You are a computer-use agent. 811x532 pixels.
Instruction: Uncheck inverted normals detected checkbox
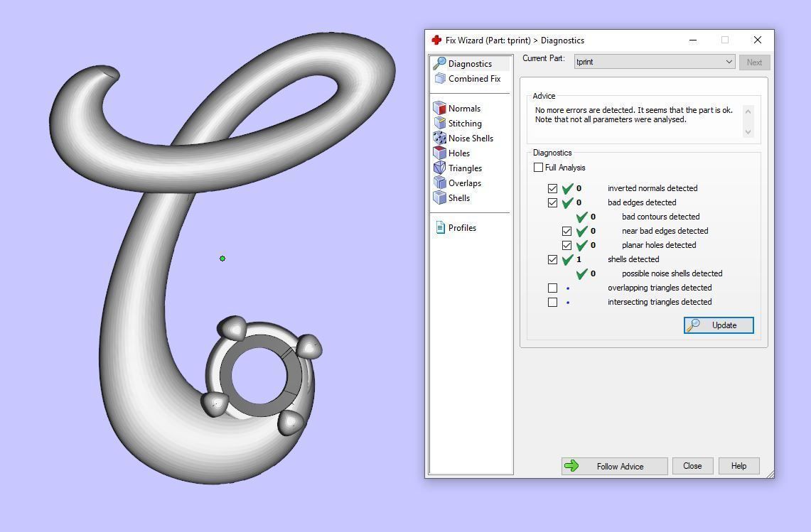[552, 188]
